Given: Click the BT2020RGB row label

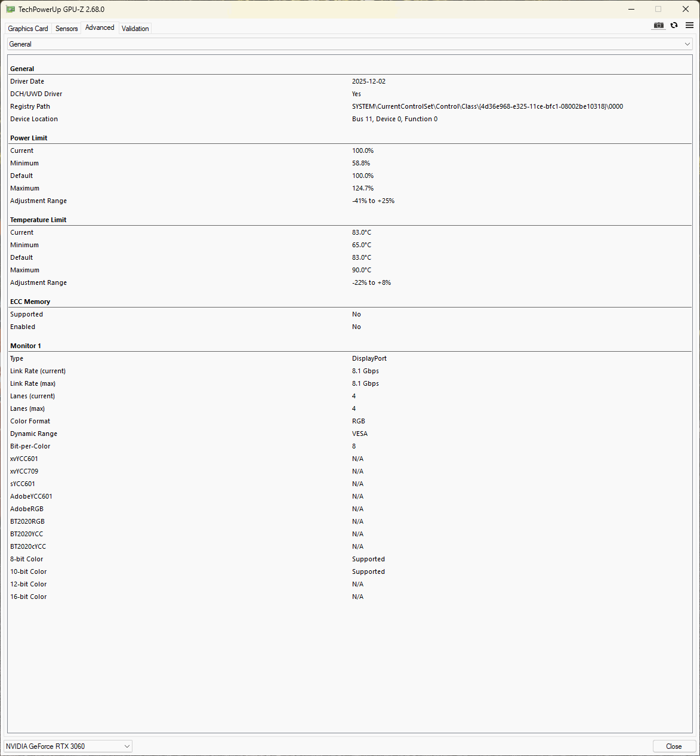Looking at the screenshot, I should coord(27,521).
